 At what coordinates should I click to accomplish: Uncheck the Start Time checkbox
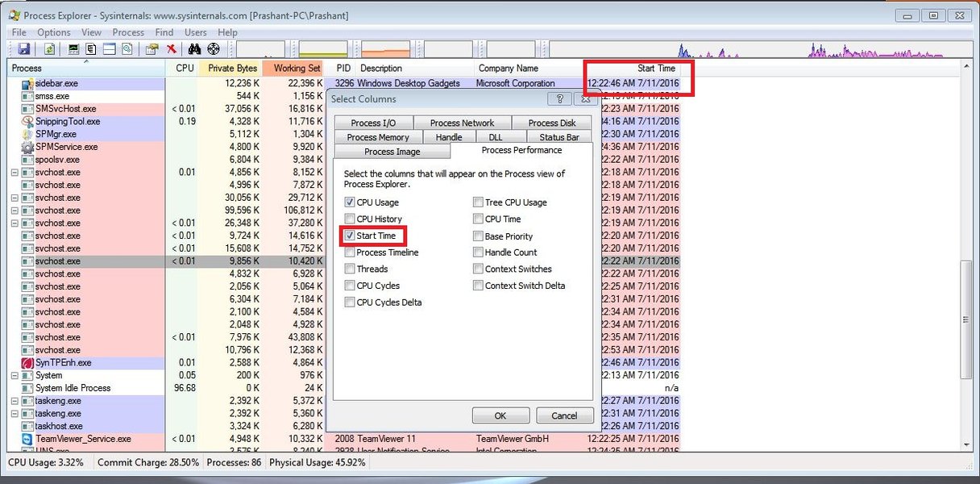point(350,236)
